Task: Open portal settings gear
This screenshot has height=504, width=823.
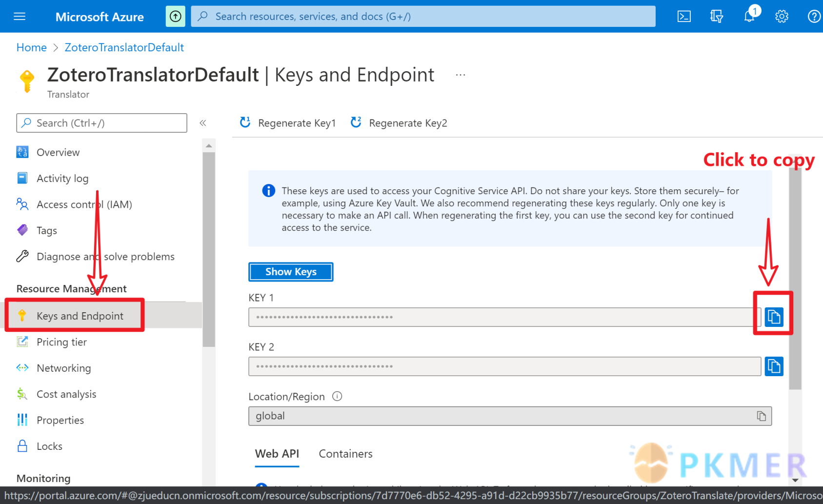Action: pos(782,17)
